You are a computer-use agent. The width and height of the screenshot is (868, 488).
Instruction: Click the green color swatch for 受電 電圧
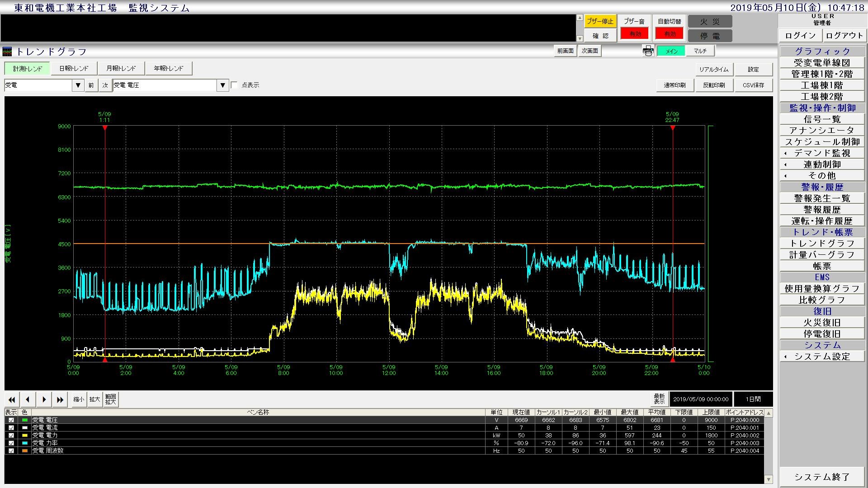pos(25,420)
